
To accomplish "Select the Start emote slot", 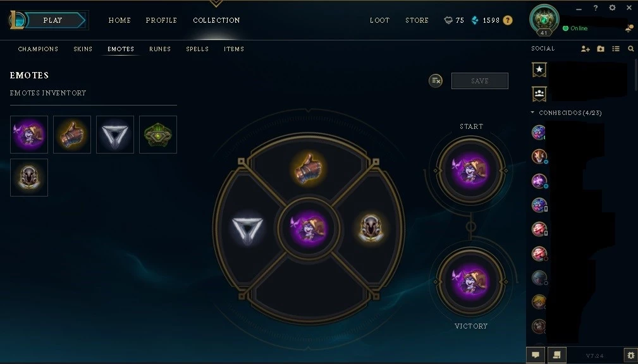I will [471, 170].
